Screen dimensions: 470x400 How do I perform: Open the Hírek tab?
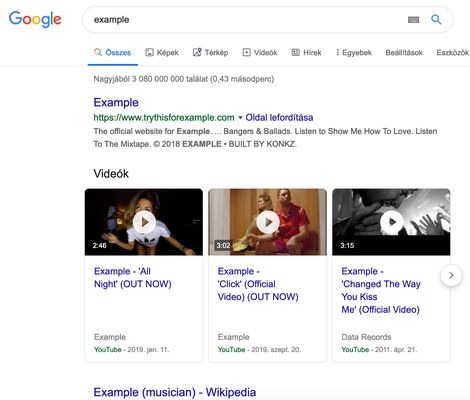[306, 52]
